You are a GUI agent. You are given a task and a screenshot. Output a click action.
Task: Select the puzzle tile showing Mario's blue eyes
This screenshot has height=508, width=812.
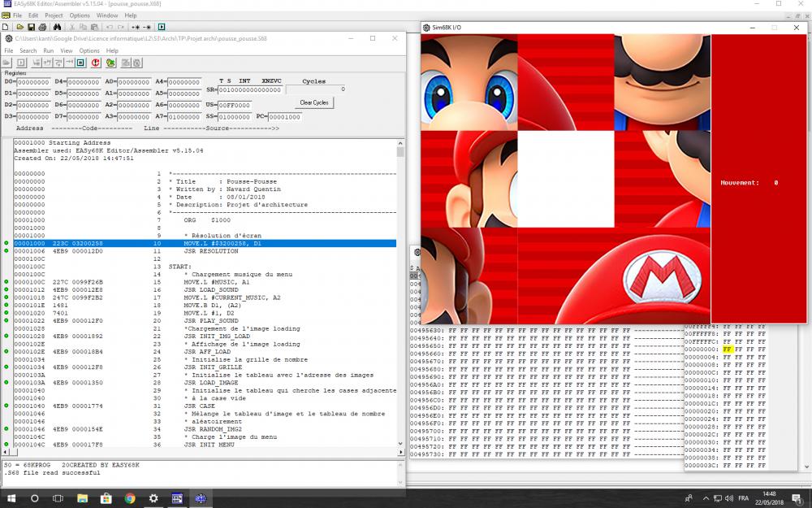coord(469,82)
